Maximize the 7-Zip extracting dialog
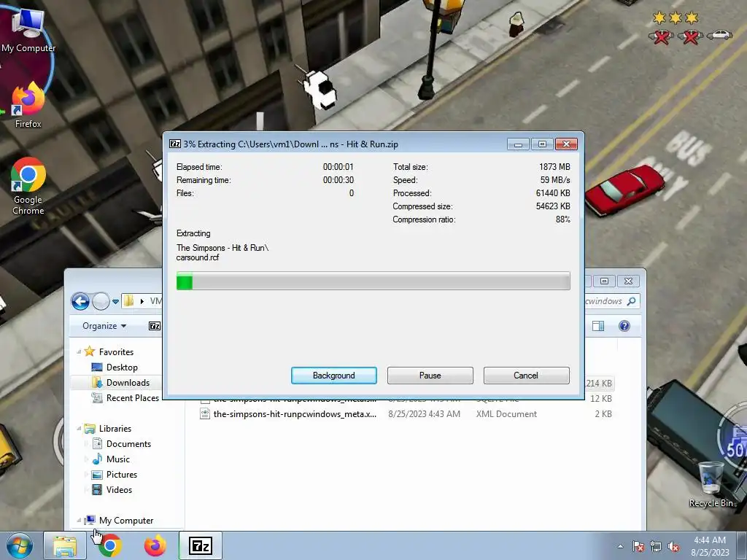 coord(542,144)
